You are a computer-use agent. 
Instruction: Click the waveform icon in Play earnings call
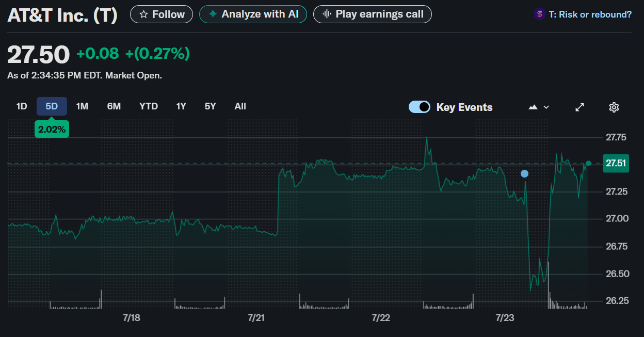(x=327, y=14)
